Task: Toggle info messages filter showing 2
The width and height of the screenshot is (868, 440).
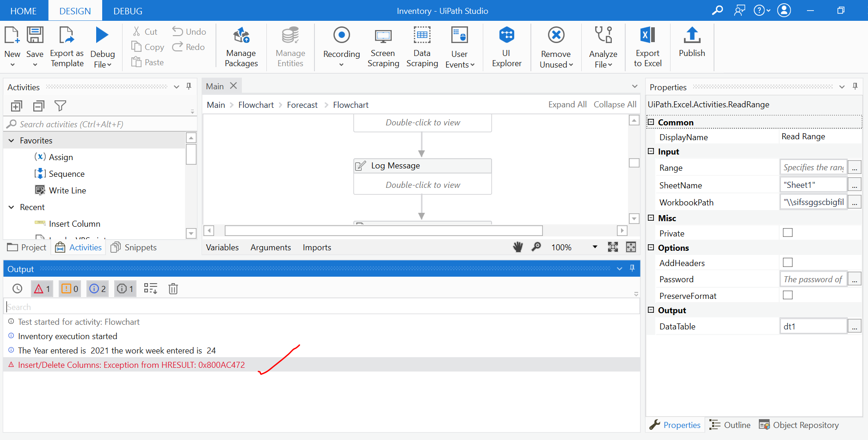Action: point(98,289)
